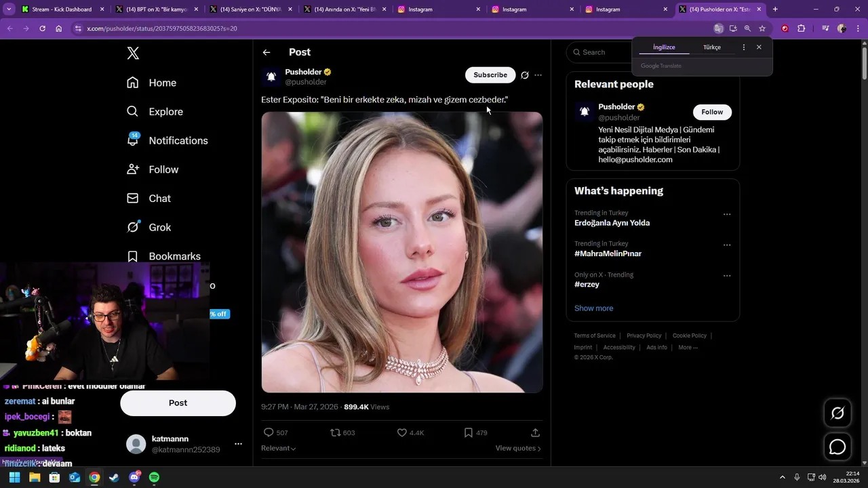Screen dimensions: 868x488
Task: Switch to the BPT on X browser tab
Action: click(x=156, y=9)
